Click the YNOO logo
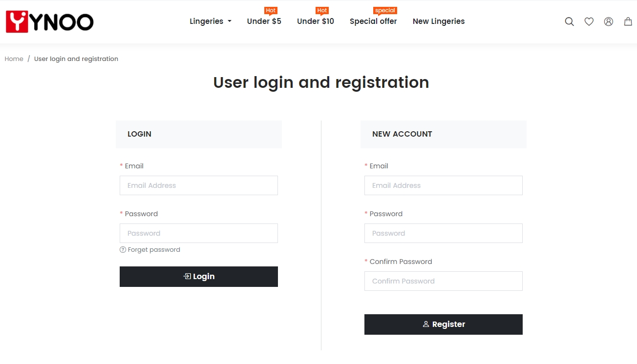Viewport: 637px width, 364px height. click(x=49, y=22)
